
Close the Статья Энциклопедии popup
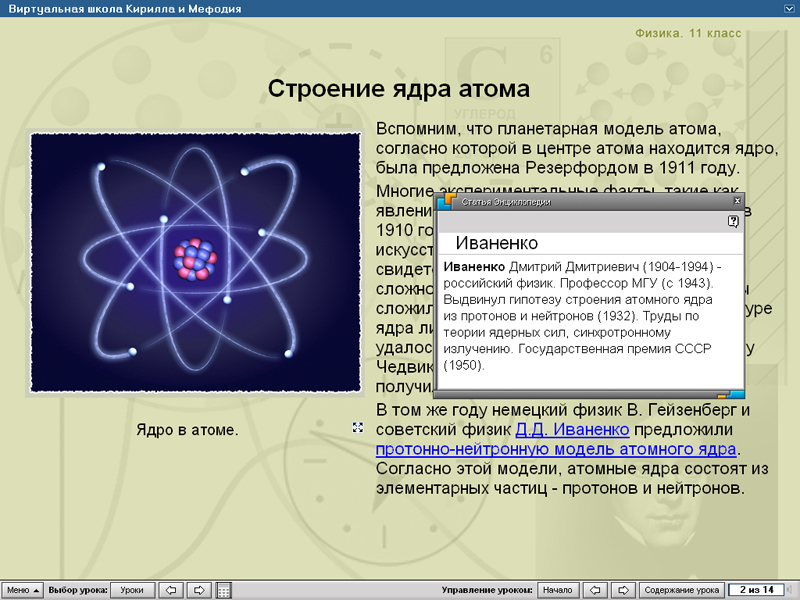pyautogui.click(x=737, y=201)
